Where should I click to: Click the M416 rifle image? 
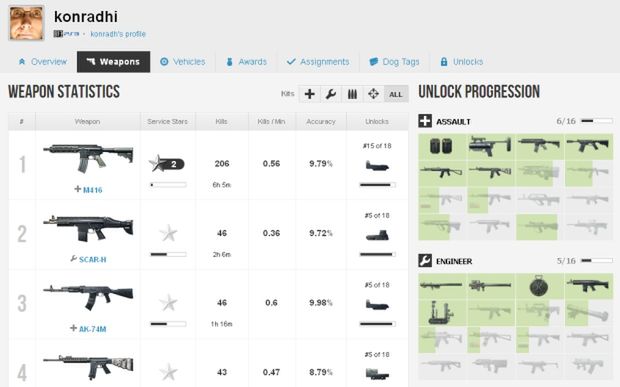point(88,158)
